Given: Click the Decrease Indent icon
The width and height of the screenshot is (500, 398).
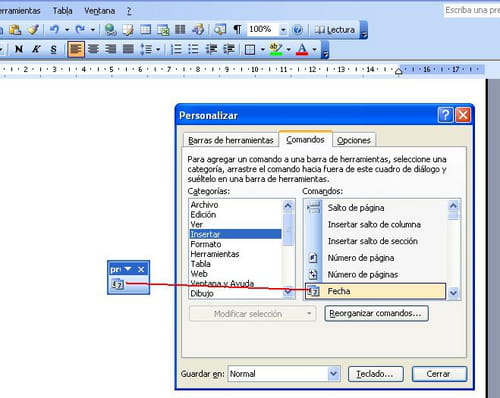Looking at the screenshot, I should (211, 49).
